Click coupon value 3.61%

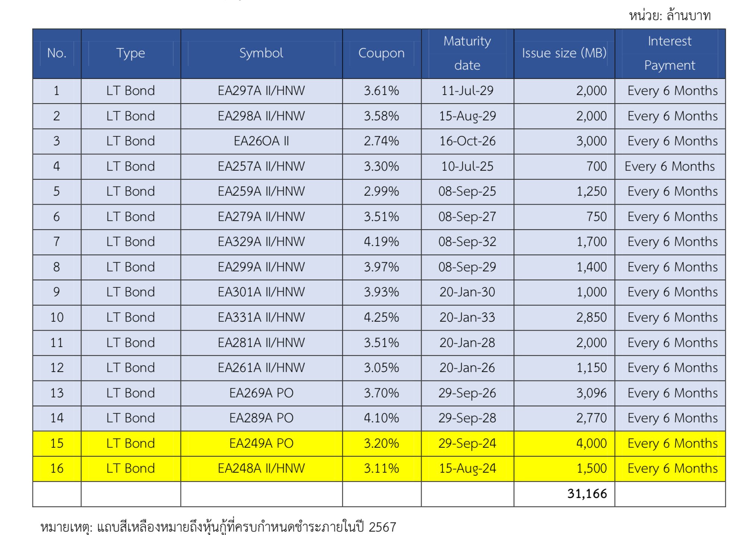pos(382,91)
